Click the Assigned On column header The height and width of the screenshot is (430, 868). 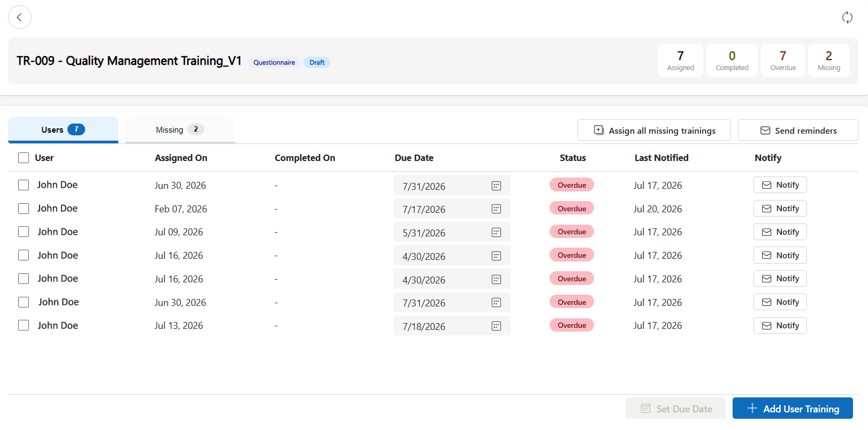click(181, 158)
